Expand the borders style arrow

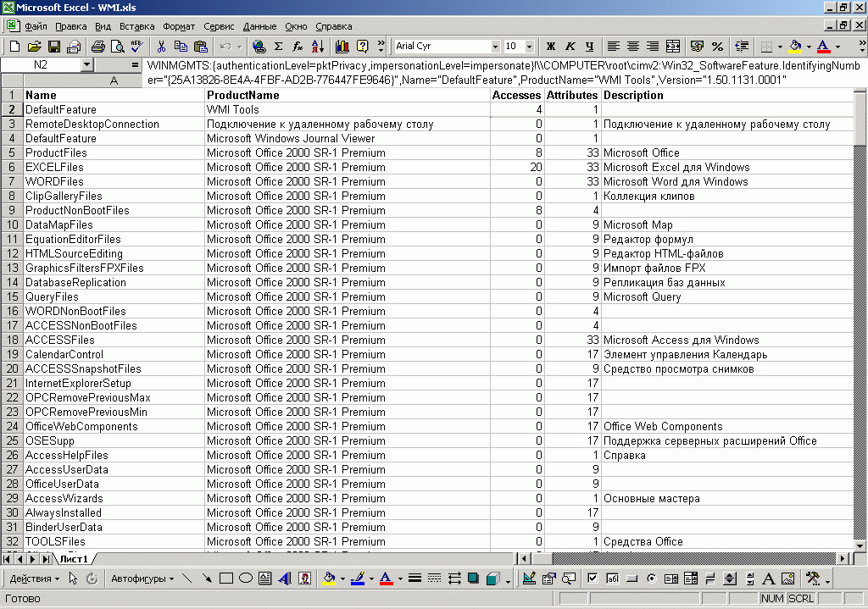[x=780, y=47]
